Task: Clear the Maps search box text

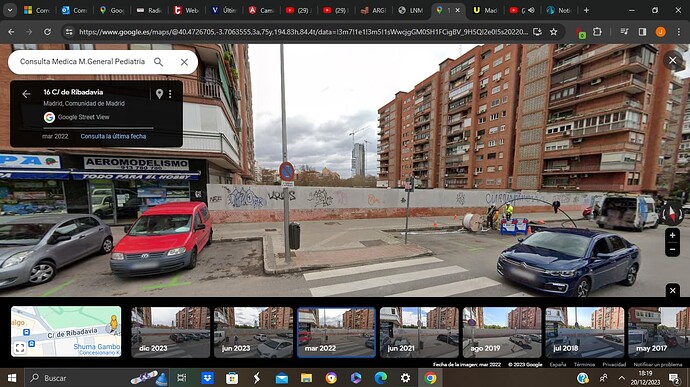Action: [x=184, y=62]
